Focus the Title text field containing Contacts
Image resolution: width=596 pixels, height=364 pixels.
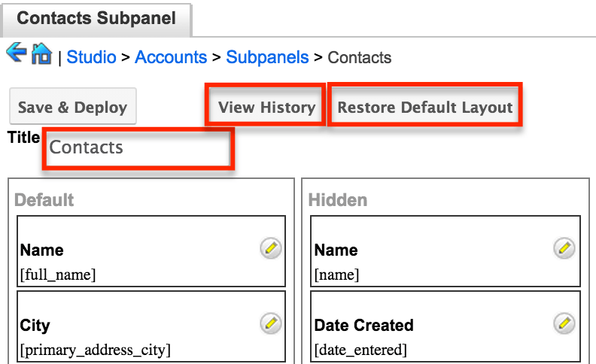tap(138, 148)
